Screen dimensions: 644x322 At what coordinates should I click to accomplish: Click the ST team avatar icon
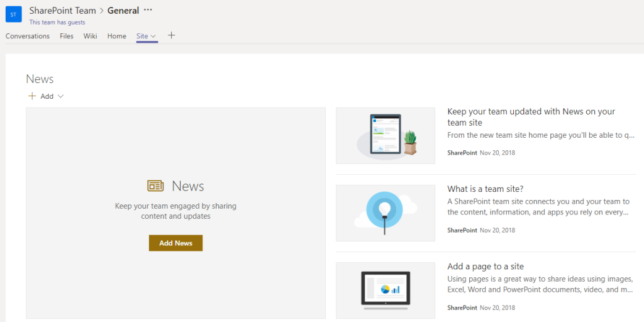coord(13,14)
